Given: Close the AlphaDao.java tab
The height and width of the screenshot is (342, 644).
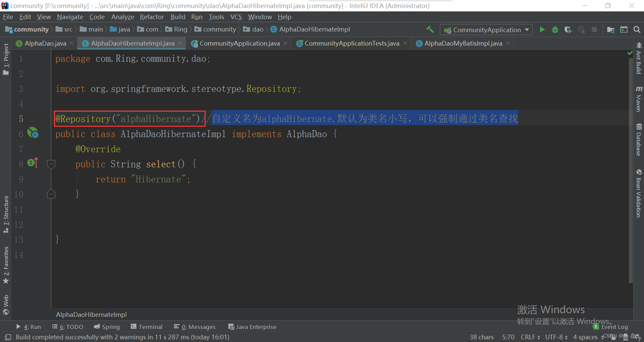Looking at the screenshot, I should click(71, 43).
